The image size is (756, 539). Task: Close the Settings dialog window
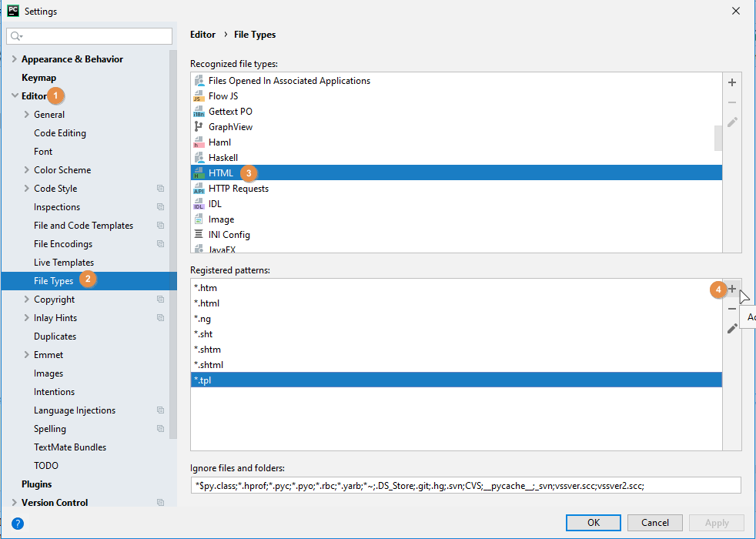[x=736, y=11]
